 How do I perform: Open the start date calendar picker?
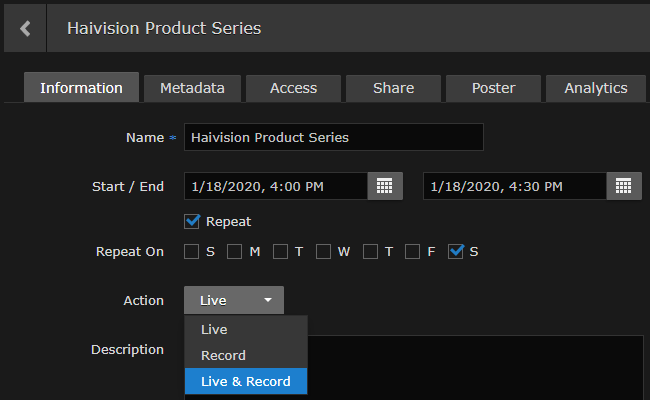385,186
